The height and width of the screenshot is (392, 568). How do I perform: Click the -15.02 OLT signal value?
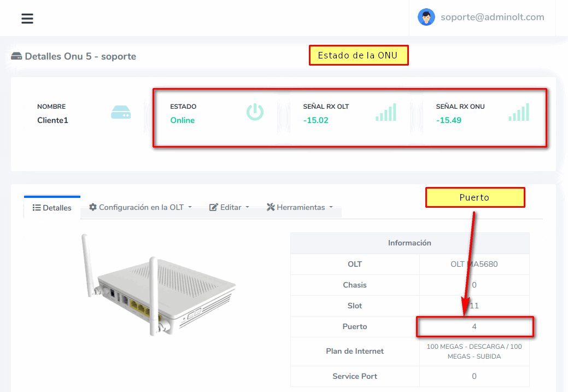(x=315, y=120)
